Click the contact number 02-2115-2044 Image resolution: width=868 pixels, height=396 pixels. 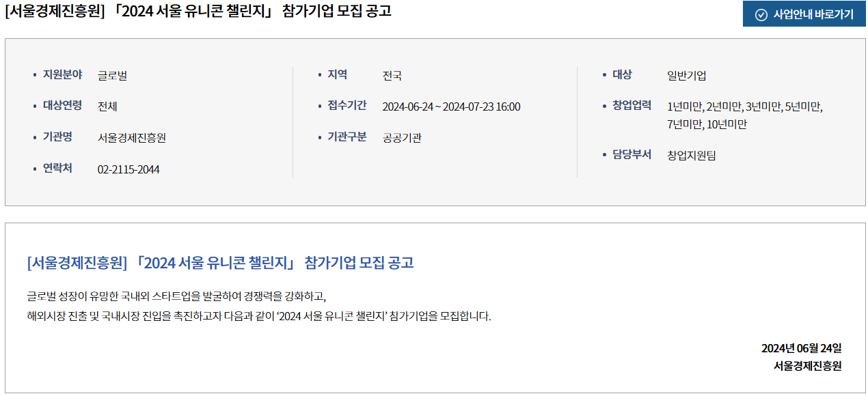point(128,169)
